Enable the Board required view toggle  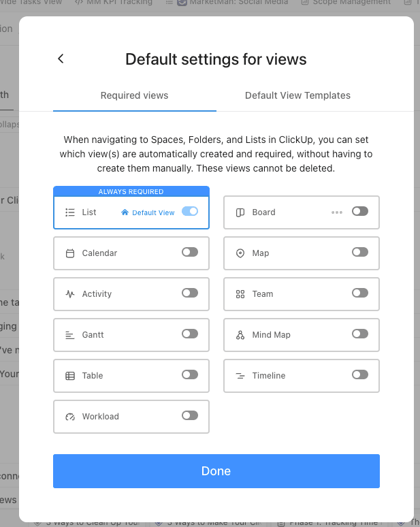360,211
